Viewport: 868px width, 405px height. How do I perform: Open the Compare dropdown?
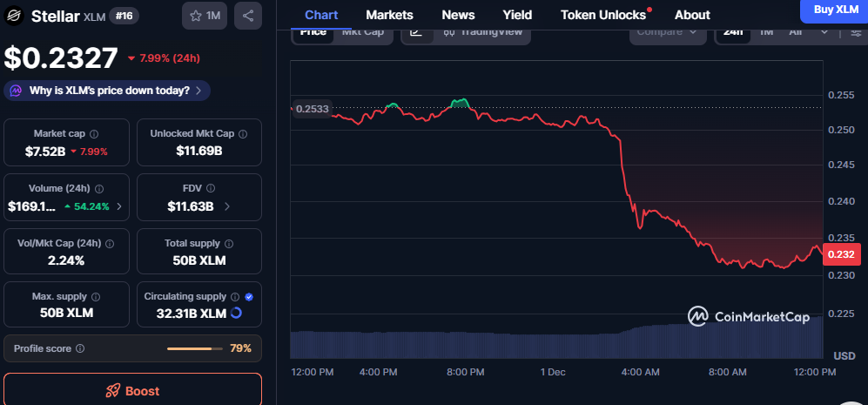666,32
